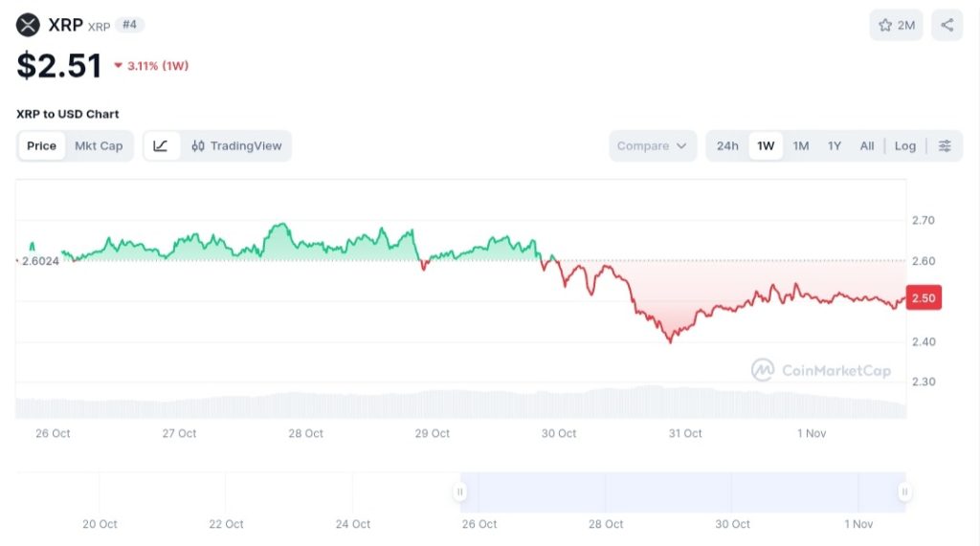The height and width of the screenshot is (546, 980).
Task: Click the XRP coin logo icon
Action: point(29,25)
